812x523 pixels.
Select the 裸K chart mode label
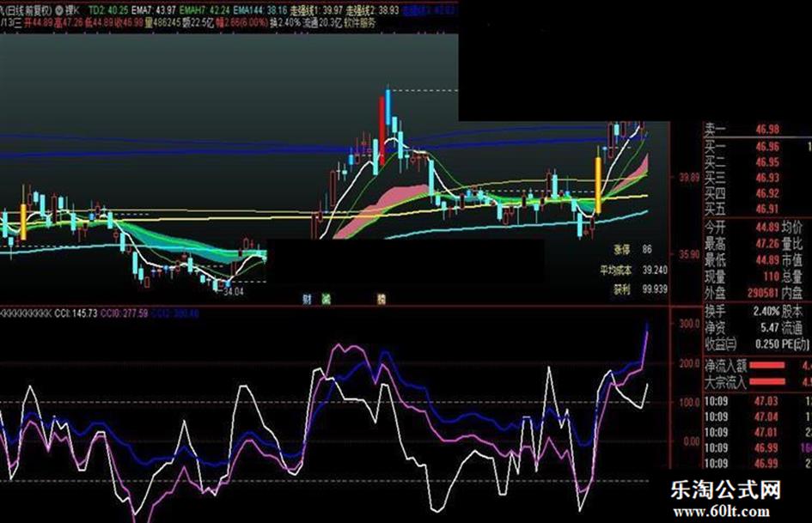(x=72, y=9)
